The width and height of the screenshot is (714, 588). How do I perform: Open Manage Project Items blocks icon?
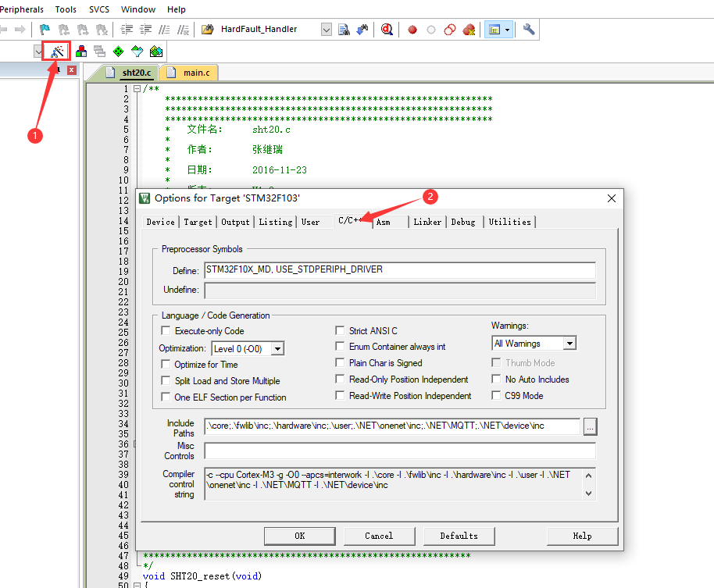click(81, 52)
